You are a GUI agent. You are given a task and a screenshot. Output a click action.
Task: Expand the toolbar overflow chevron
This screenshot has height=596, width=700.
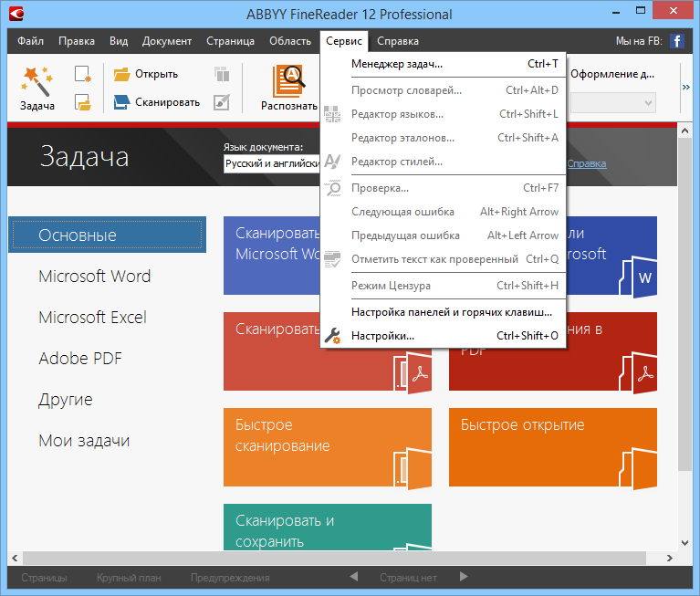tap(685, 88)
